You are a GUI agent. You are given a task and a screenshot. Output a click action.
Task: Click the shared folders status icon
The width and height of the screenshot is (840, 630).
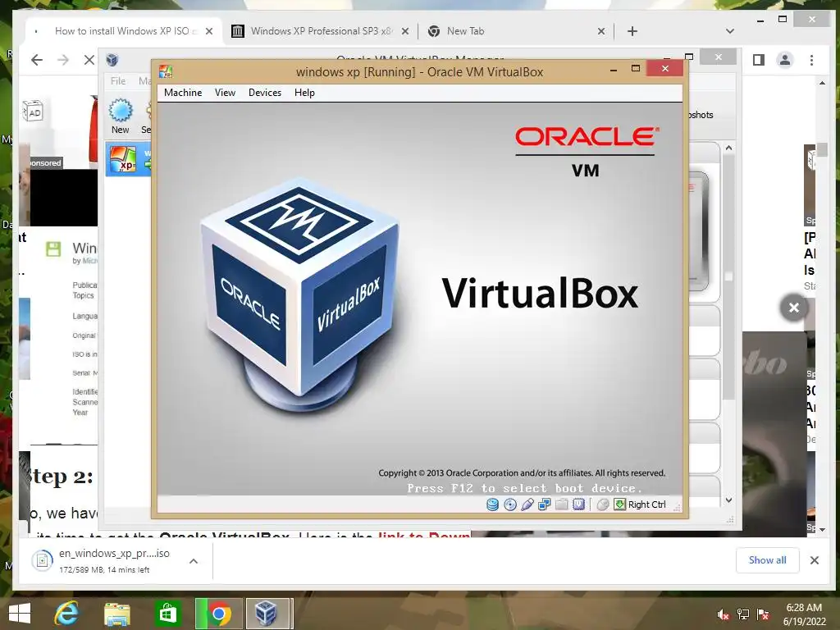coord(561,504)
